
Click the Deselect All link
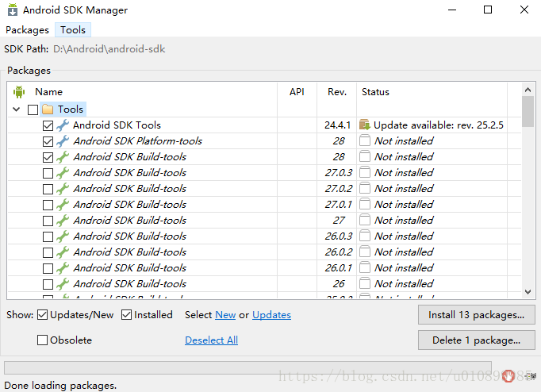211,340
